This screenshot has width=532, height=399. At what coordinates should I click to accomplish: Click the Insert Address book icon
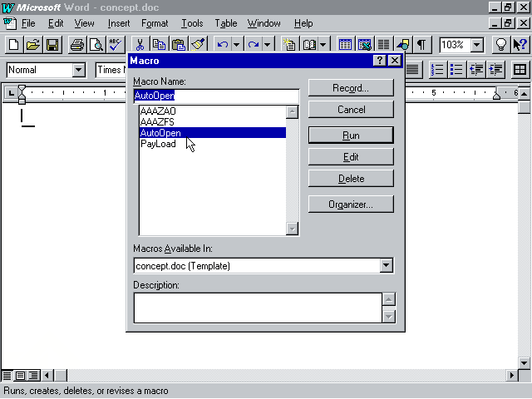click(309, 45)
